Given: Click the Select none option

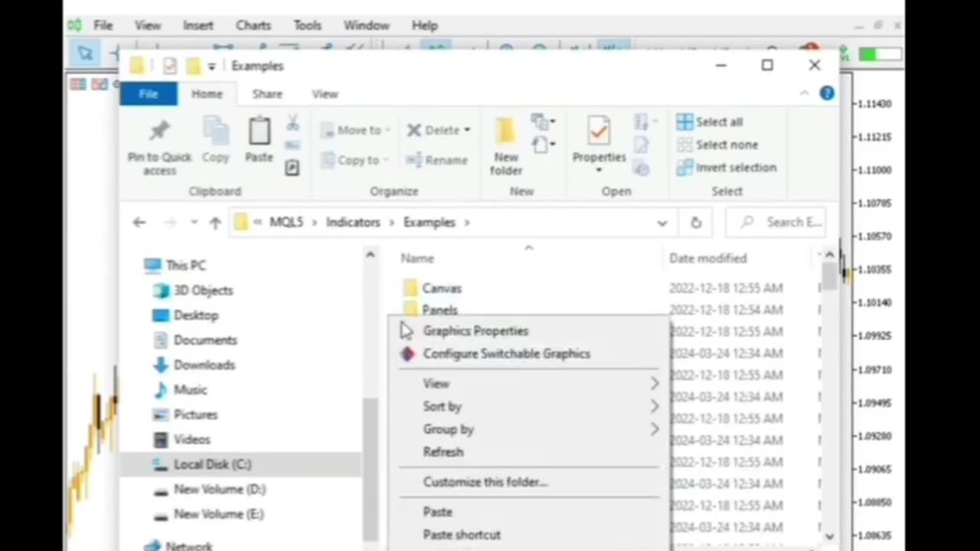Looking at the screenshot, I should (717, 145).
